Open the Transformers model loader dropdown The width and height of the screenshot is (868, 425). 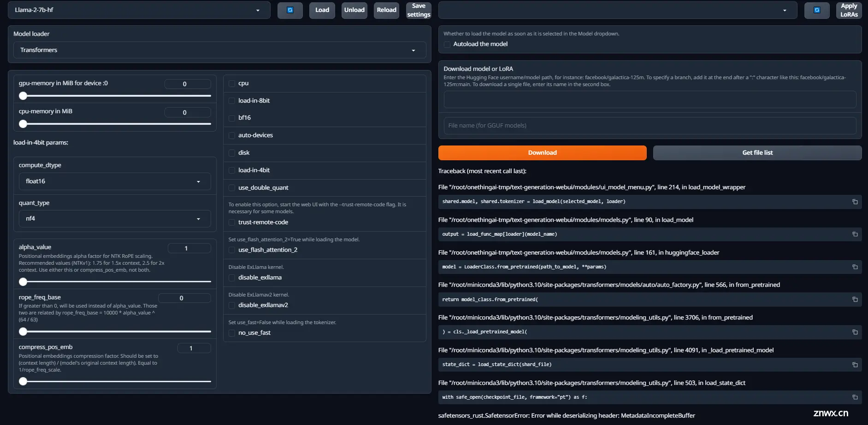(219, 50)
